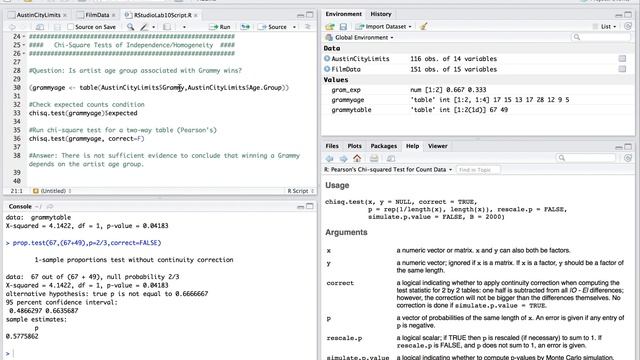Open the Viewer tab
This screenshot has width=640, height=360.
point(438,146)
